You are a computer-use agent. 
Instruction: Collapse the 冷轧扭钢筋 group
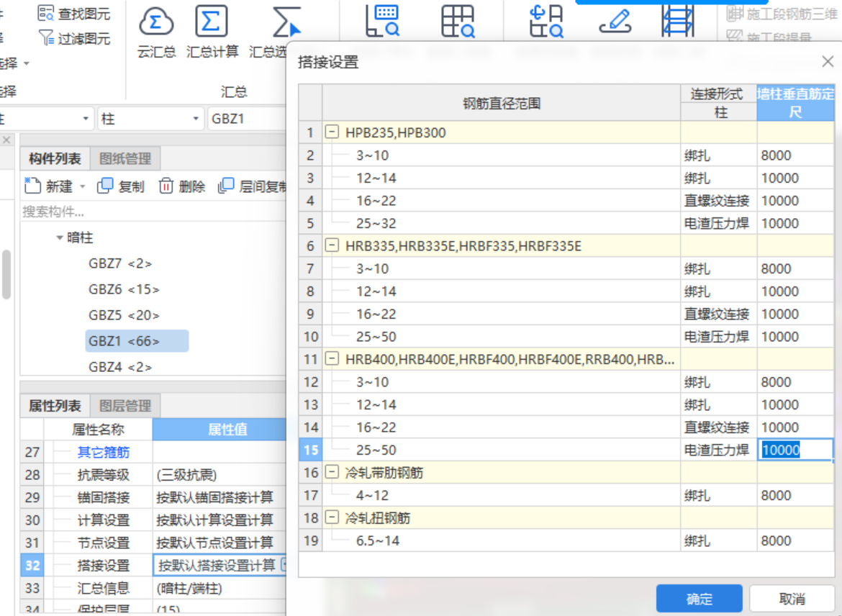point(332,517)
